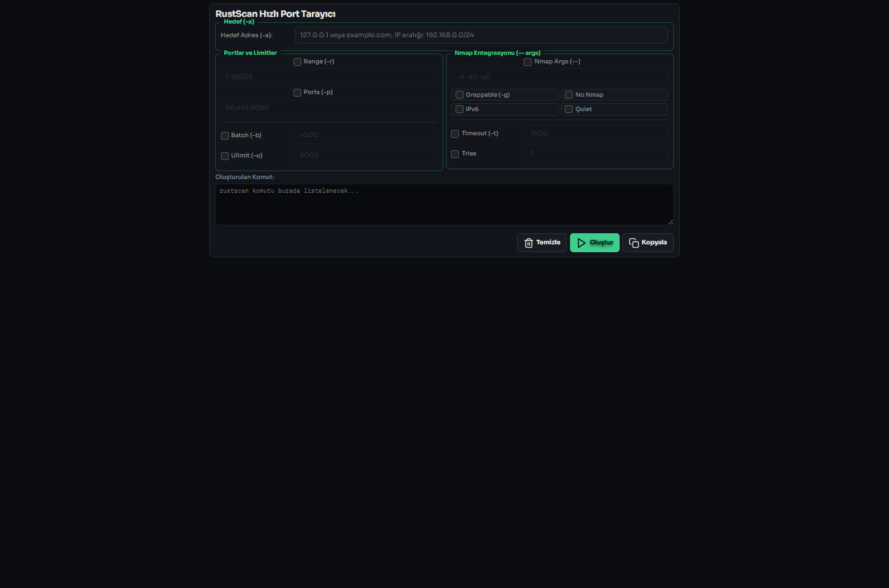Toggle the Tries checkbox

[x=455, y=154]
